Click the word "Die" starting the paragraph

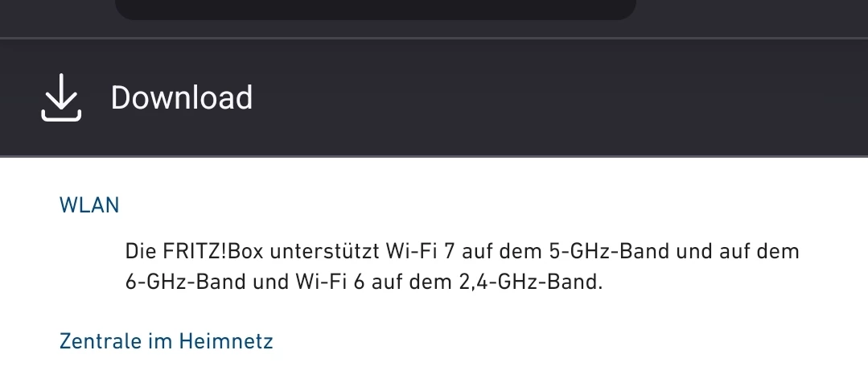[139, 252]
